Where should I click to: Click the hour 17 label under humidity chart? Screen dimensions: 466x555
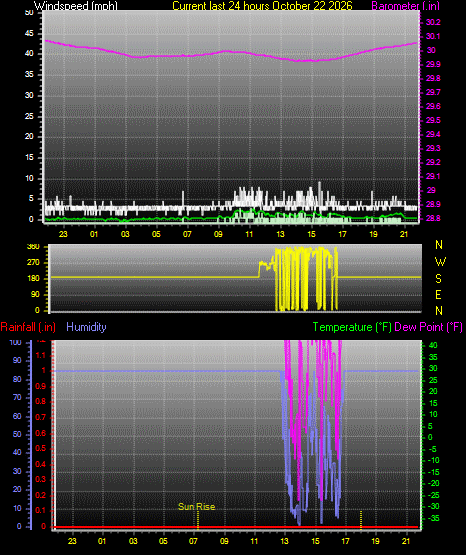point(345,541)
